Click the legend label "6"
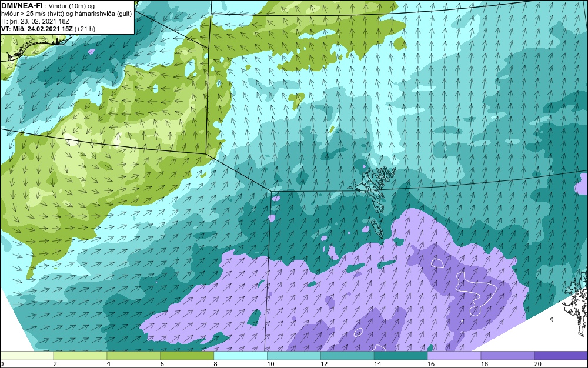 pos(162,364)
